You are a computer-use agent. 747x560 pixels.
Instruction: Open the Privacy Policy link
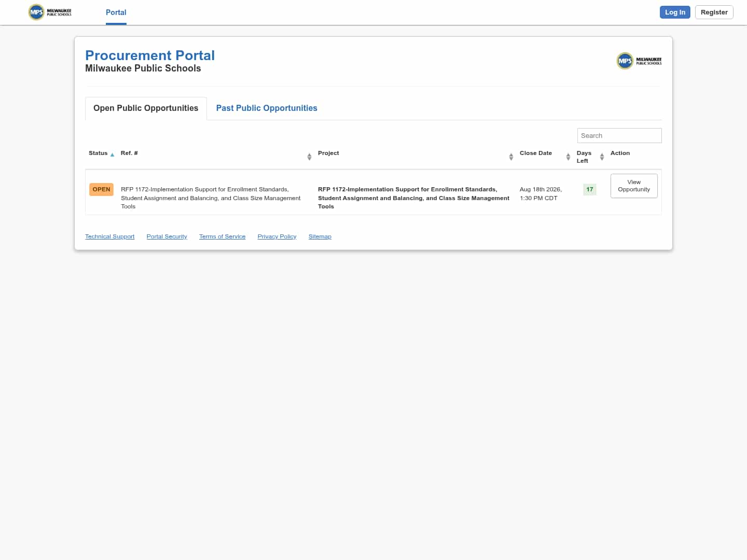click(277, 236)
